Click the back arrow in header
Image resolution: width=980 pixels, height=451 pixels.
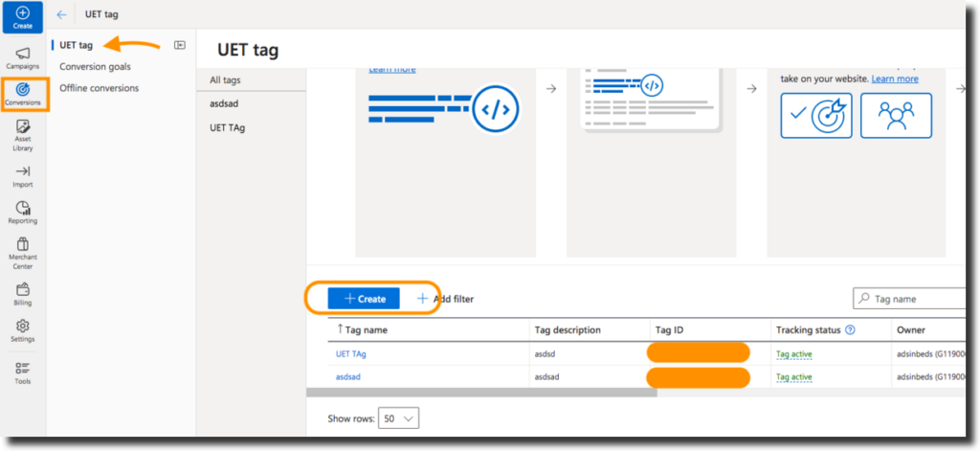click(x=61, y=14)
